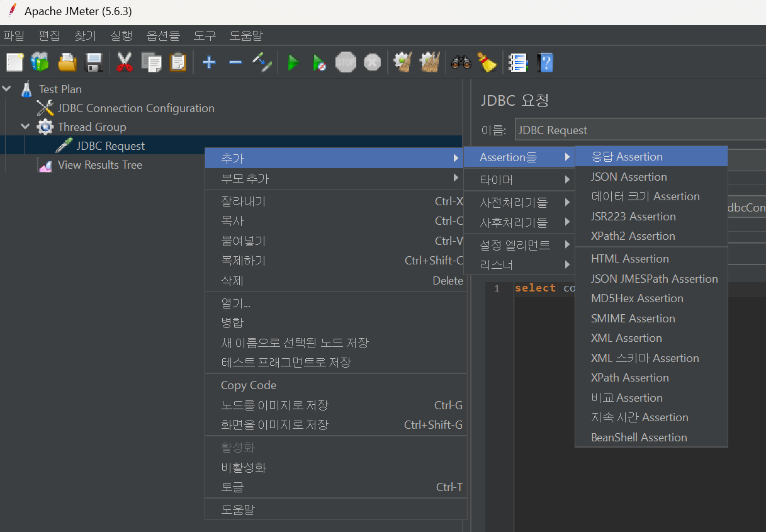This screenshot has height=532, width=766.
Task: Click the Reset Search broom icon
Action: tap(486, 62)
